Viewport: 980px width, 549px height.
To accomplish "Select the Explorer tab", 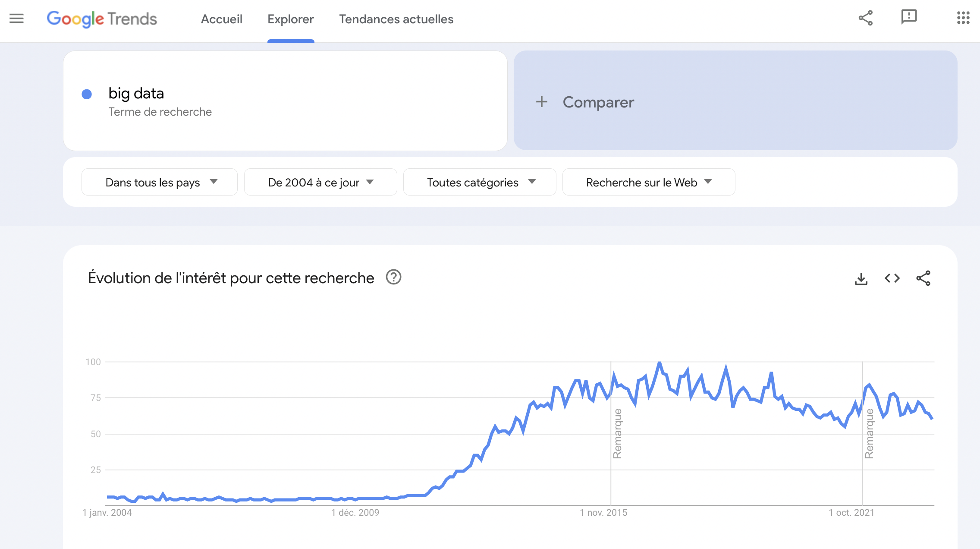I will tap(291, 19).
